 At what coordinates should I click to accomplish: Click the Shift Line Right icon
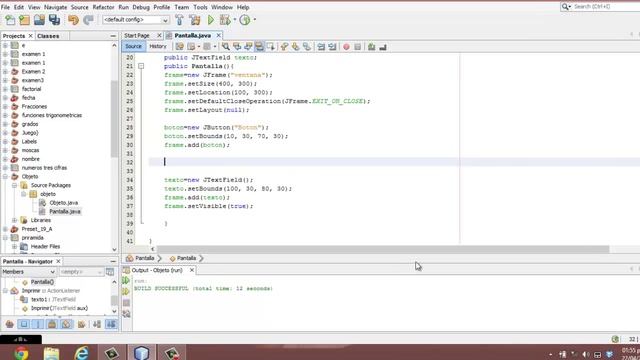[x=332, y=47]
